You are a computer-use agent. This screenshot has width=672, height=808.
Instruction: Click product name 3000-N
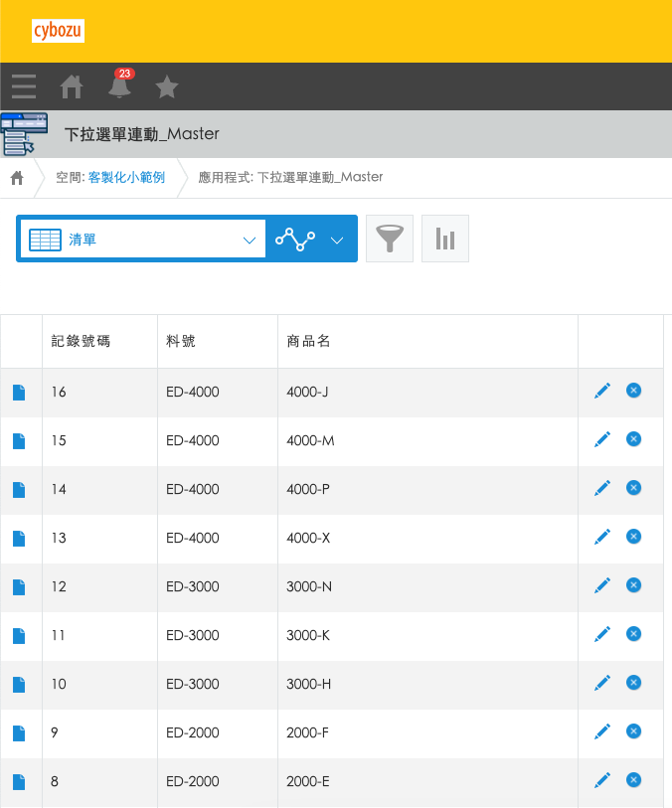click(309, 587)
